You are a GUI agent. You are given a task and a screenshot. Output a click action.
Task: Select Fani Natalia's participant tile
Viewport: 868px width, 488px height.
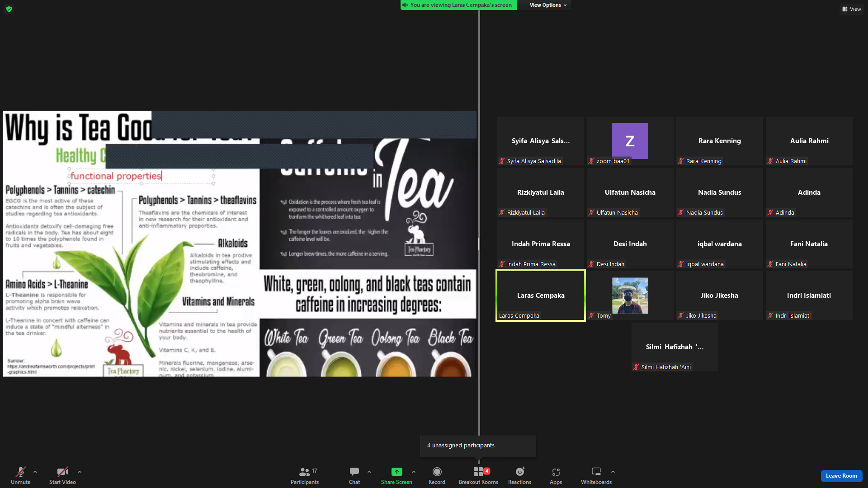coord(809,244)
